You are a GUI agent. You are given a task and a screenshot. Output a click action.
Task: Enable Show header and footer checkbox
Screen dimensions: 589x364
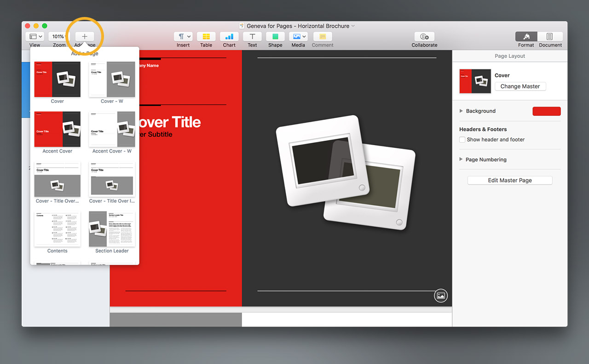click(462, 140)
